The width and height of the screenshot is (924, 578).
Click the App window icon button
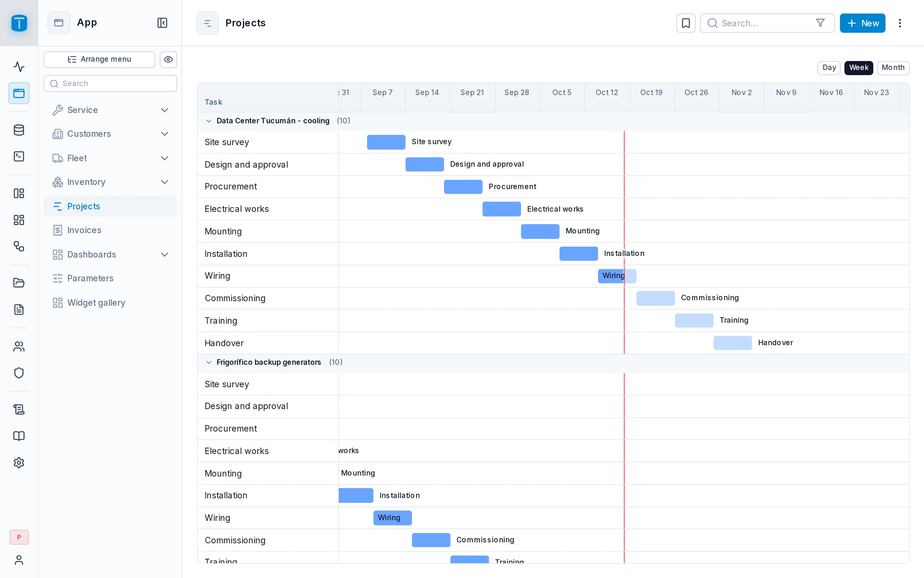[59, 23]
